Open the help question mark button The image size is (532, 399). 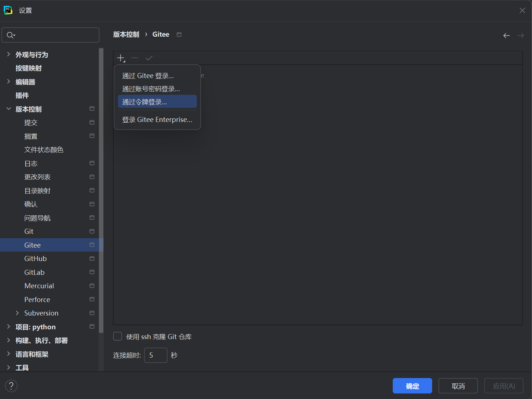click(x=11, y=386)
